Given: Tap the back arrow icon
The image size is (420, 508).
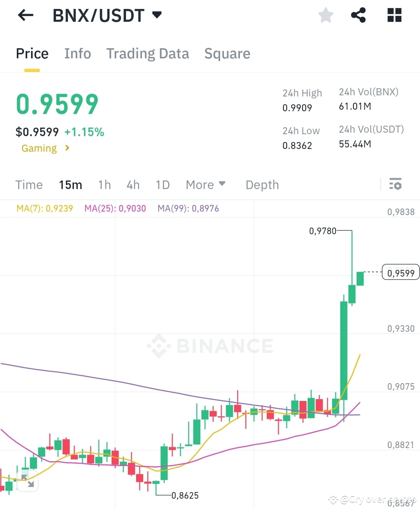Looking at the screenshot, I should click(x=26, y=16).
